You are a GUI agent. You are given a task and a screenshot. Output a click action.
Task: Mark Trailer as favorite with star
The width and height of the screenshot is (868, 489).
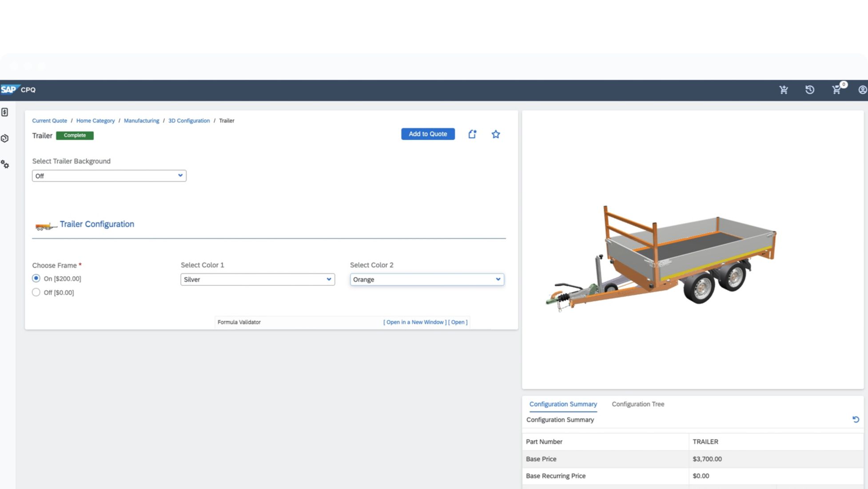(x=496, y=134)
